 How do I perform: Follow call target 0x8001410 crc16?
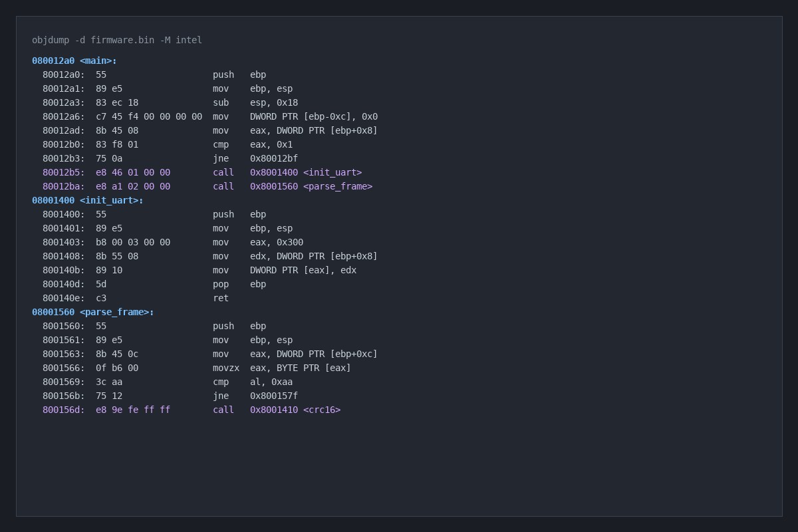point(295,410)
